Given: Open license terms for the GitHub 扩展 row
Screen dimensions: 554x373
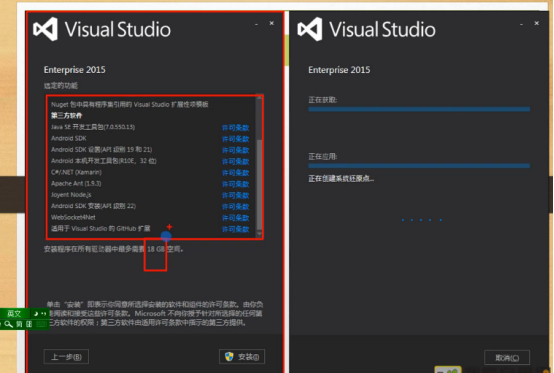Looking at the screenshot, I should point(235,229).
